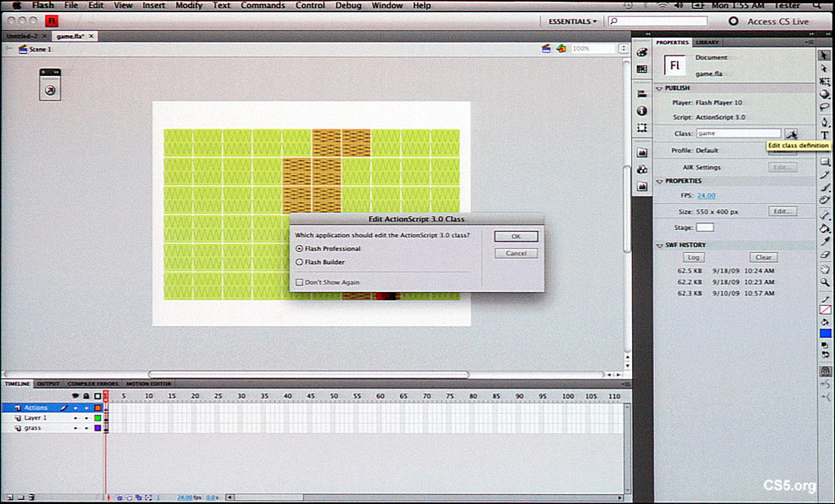835x504 pixels.
Task: Open the Align panel icon
Action: (642, 93)
